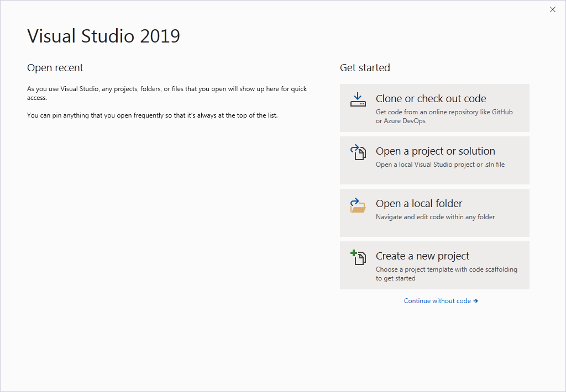Select Open a project or solution
The height and width of the screenshot is (392, 566).
pyautogui.click(x=434, y=160)
